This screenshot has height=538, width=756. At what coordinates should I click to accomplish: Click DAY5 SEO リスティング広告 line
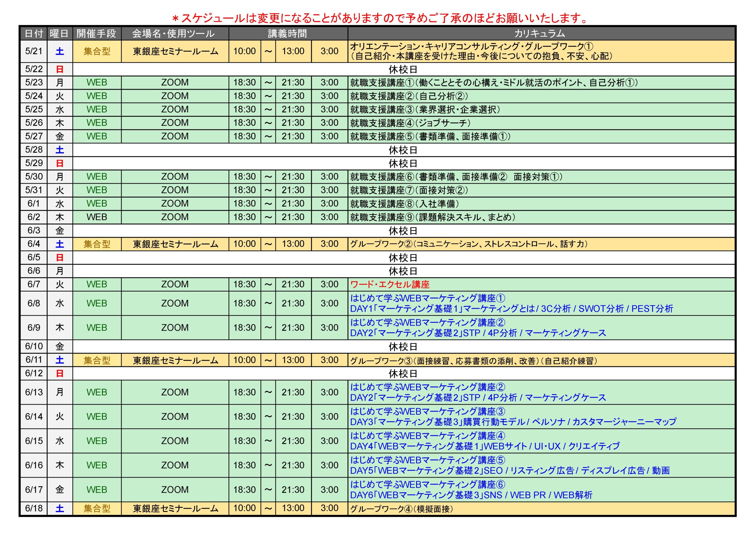tap(510, 470)
